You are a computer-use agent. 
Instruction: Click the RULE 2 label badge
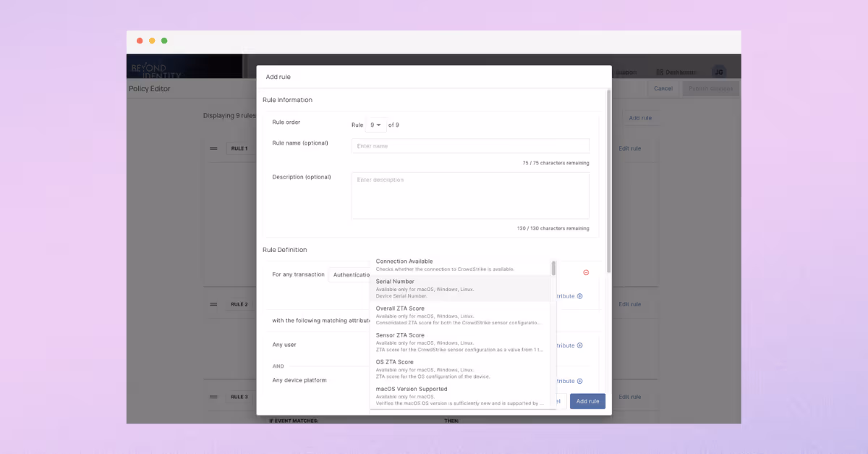point(239,304)
